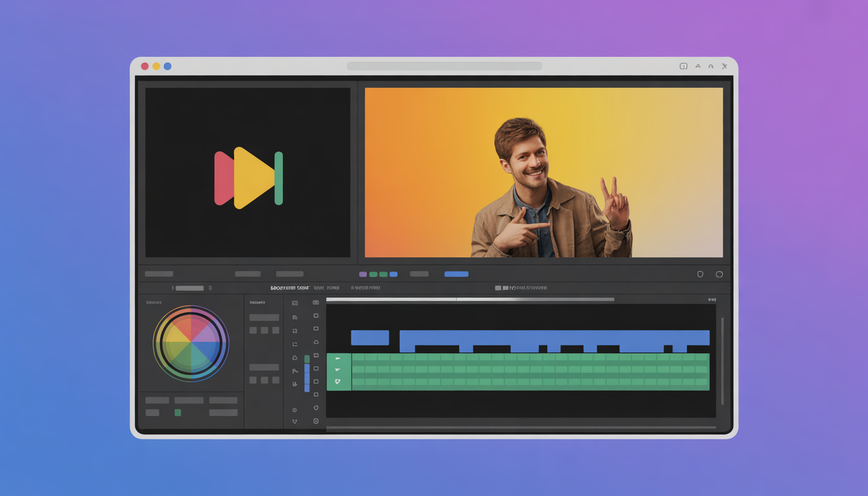Click the heart-shaped icon at tool column bottom
Viewport: 868px width, 496px height.
click(x=294, y=421)
